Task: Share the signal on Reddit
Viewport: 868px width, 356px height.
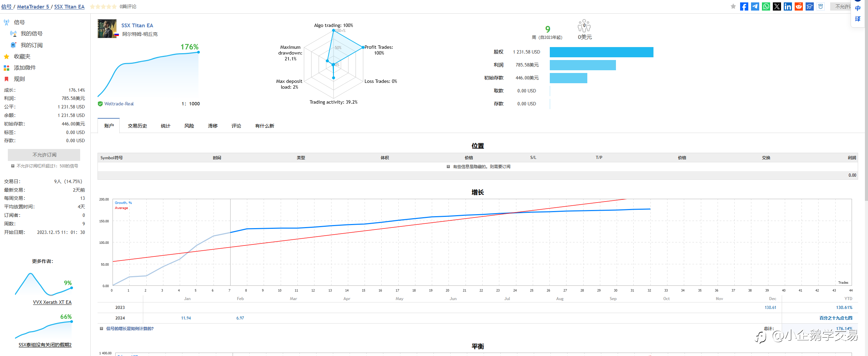Action: pos(799,6)
